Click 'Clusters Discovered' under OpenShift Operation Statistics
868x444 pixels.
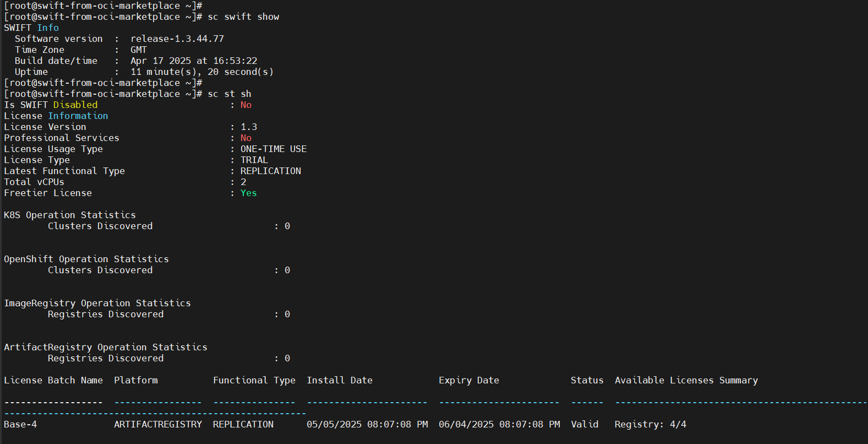click(x=100, y=270)
